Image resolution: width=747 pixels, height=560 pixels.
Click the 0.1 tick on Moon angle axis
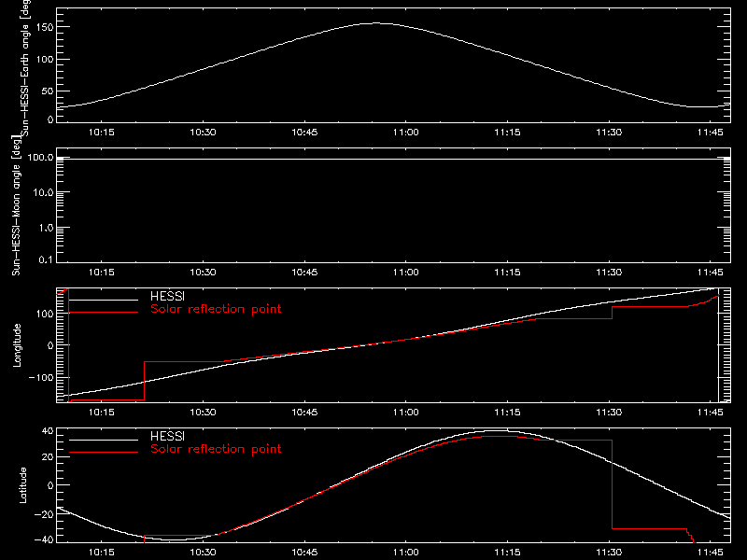46,259
